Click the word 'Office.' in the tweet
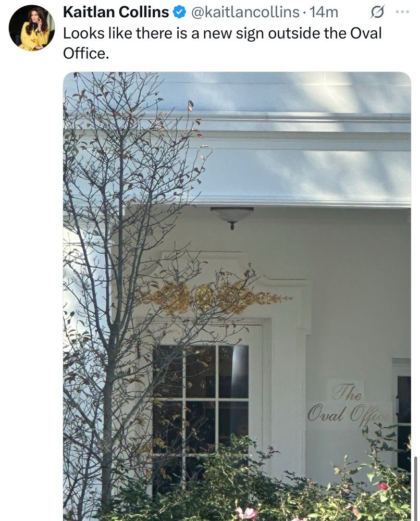This screenshot has height=521, width=420. coord(86,53)
